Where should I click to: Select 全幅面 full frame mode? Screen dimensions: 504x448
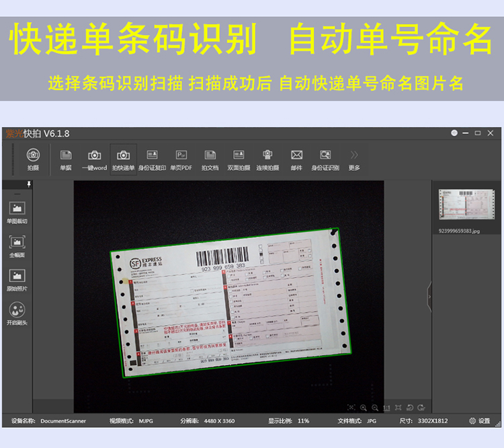[x=17, y=246]
